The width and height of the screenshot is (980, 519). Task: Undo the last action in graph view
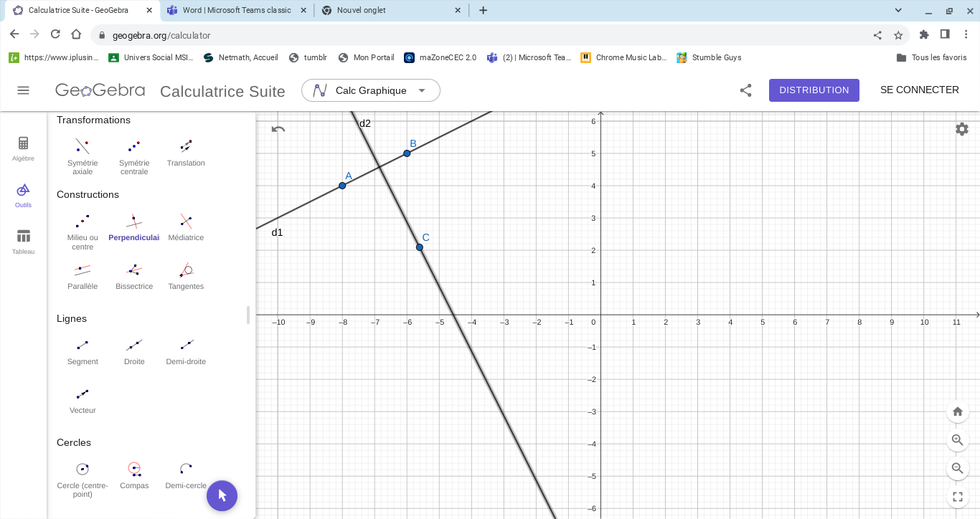pyautogui.click(x=278, y=129)
